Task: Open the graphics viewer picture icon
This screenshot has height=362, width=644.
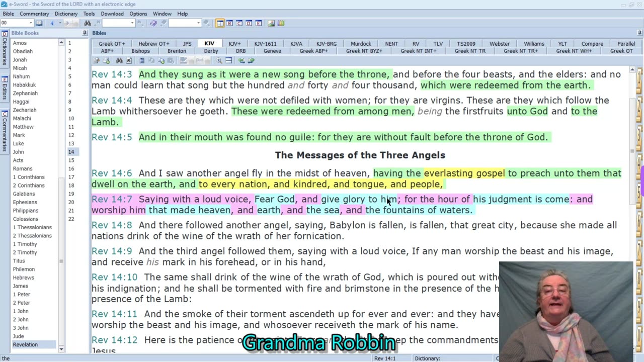Action: [x=271, y=23]
